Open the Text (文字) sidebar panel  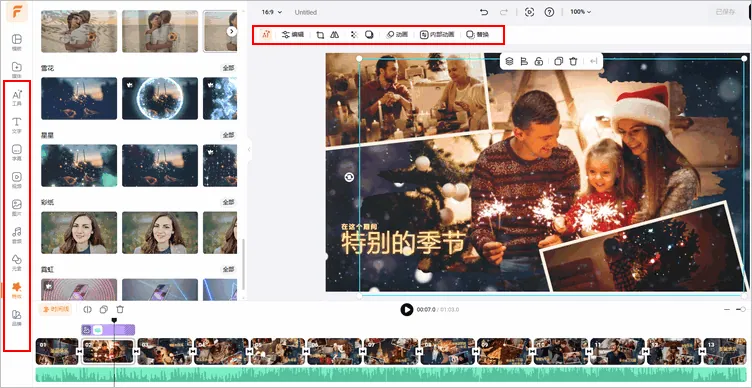pos(17,125)
